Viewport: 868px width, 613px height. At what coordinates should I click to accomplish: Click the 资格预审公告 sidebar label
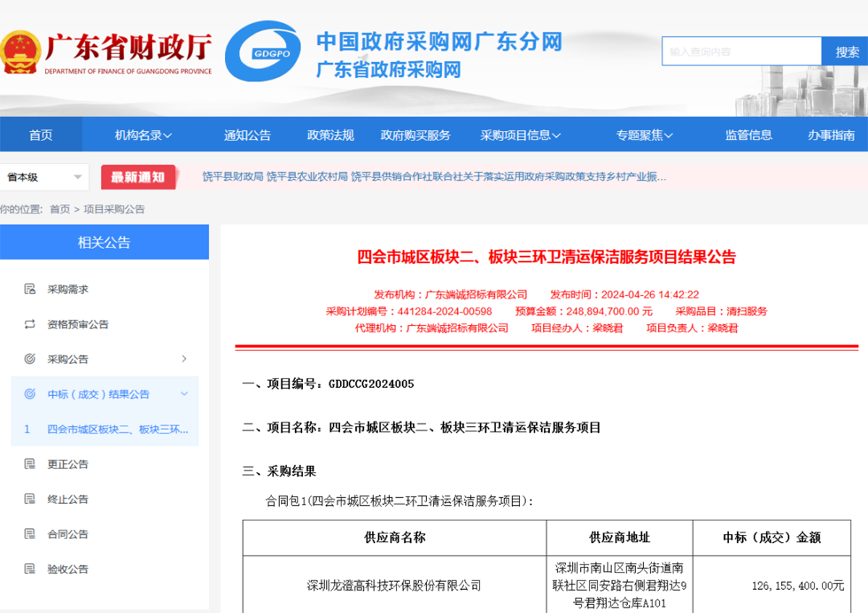click(x=78, y=324)
